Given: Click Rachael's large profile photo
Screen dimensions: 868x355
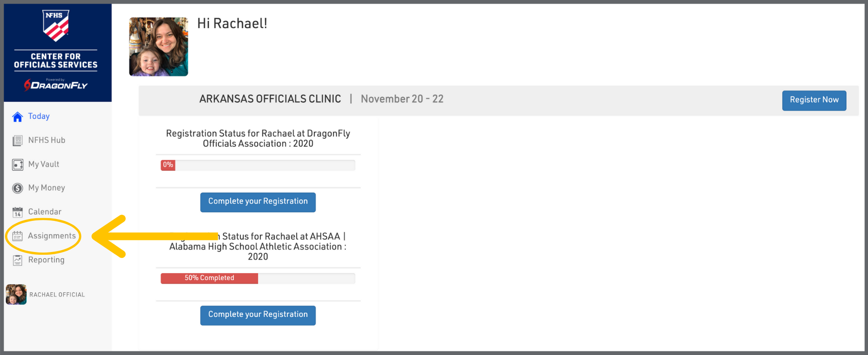Looking at the screenshot, I should pyautogui.click(x=159, y=47).
